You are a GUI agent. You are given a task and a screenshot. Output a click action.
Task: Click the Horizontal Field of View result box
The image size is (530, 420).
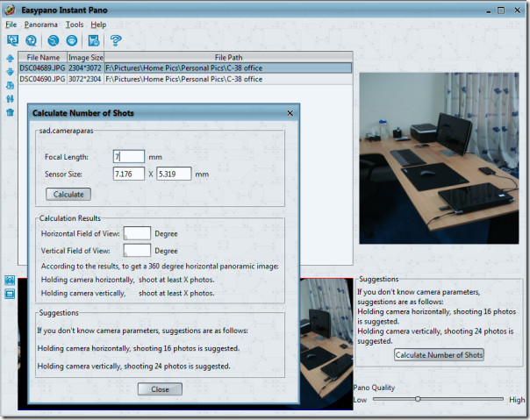click(x=137, y=233)
